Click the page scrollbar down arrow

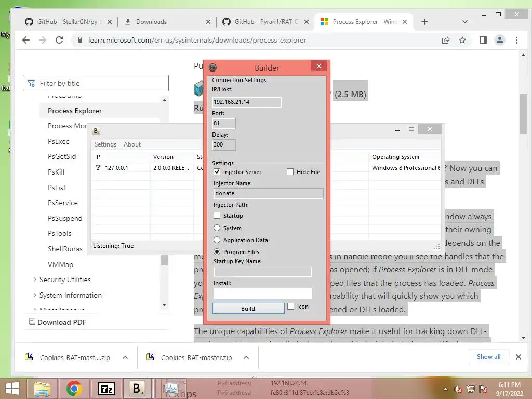(523, 338)
